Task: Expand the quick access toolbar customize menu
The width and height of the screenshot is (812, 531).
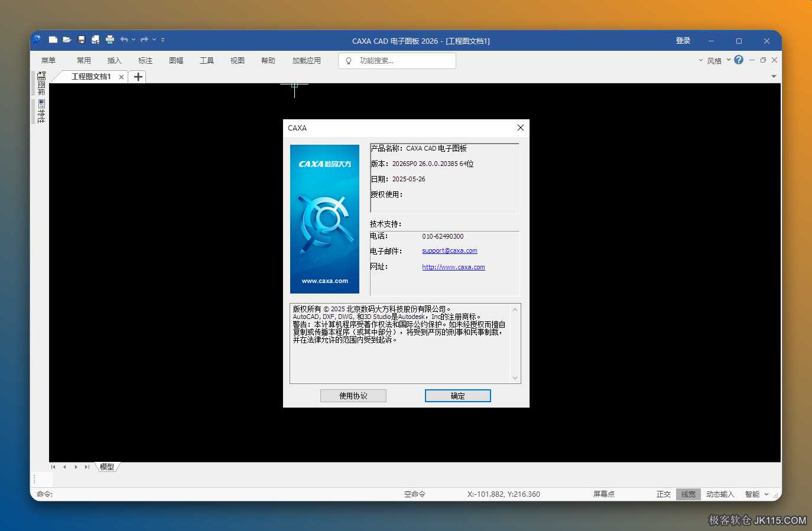Action: tap(163, 40)
